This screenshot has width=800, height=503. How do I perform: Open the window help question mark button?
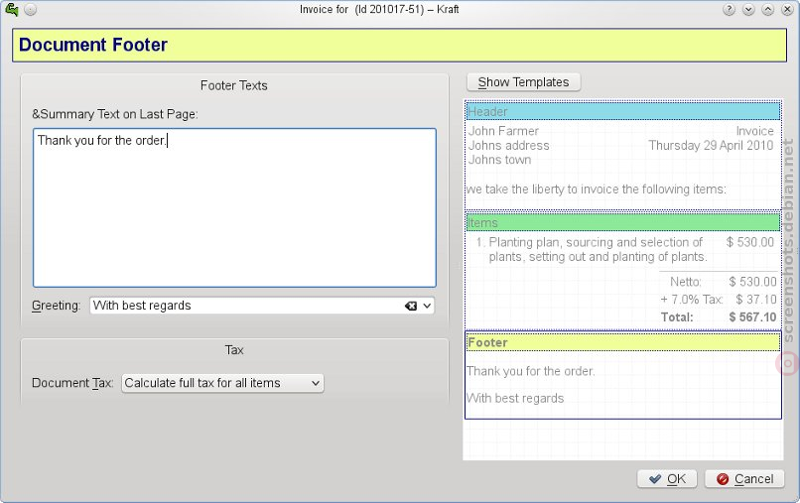coord(729,10)
